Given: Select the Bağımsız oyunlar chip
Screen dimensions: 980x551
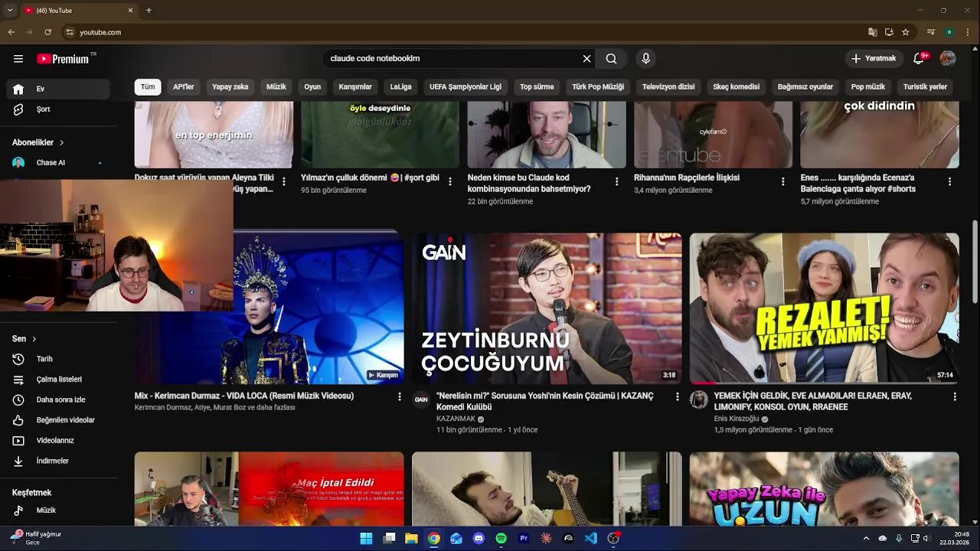Looking at the screenshot, I should coord(805,87).
